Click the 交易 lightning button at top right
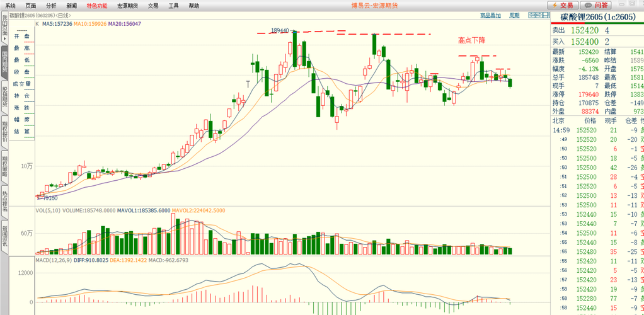The image size is (644, 315). tap(563, 5)
